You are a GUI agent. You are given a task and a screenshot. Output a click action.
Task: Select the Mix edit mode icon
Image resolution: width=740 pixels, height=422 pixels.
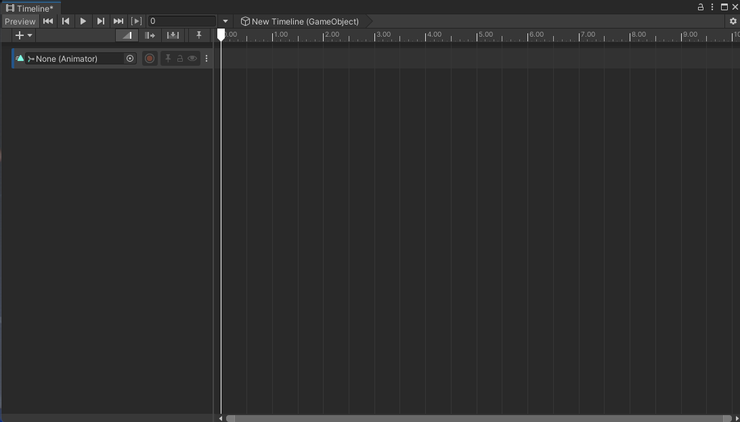coord(126,35)
